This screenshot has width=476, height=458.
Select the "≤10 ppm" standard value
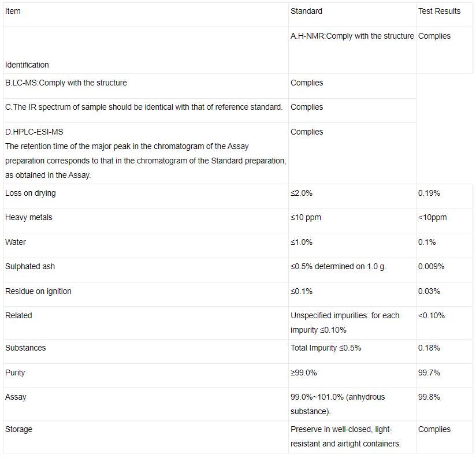coord(306,217)
